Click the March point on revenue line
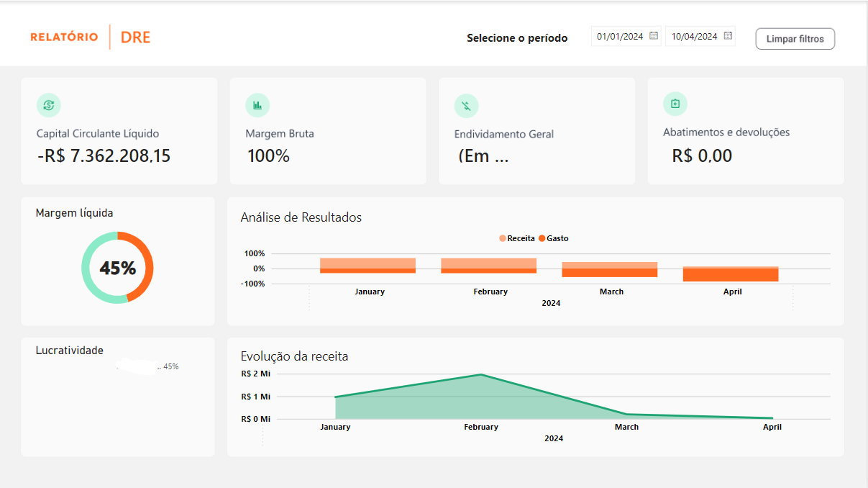Screen dimensions: 868x488 [626, 414]
